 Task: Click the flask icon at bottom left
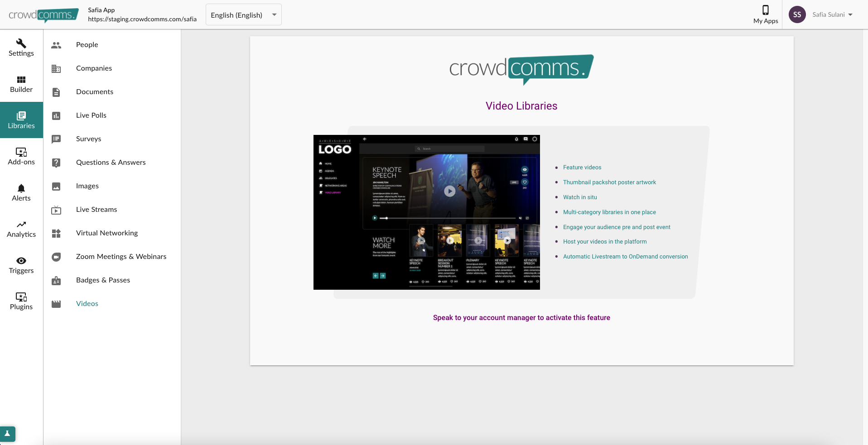click(x=7, y=434)
